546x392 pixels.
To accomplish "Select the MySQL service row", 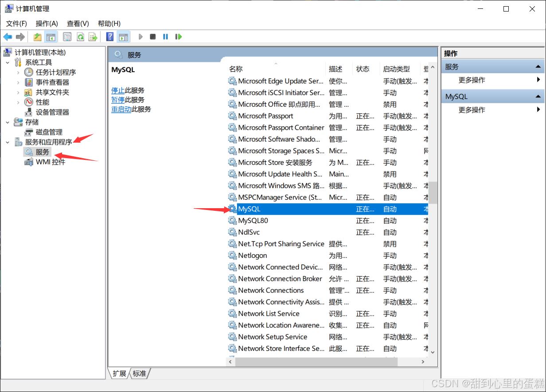I will [328, 209].
